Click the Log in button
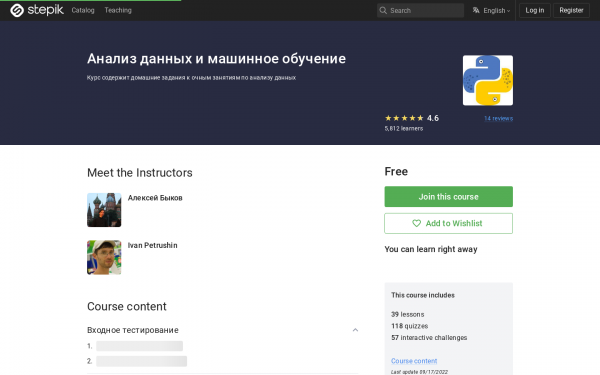 (x=535, y=10)
